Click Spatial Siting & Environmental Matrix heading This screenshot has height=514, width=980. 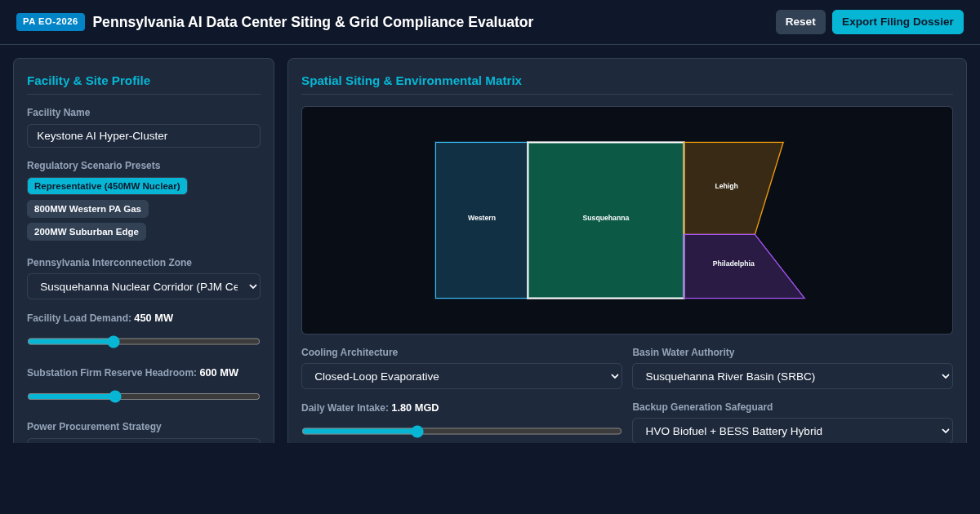[412, 80]
